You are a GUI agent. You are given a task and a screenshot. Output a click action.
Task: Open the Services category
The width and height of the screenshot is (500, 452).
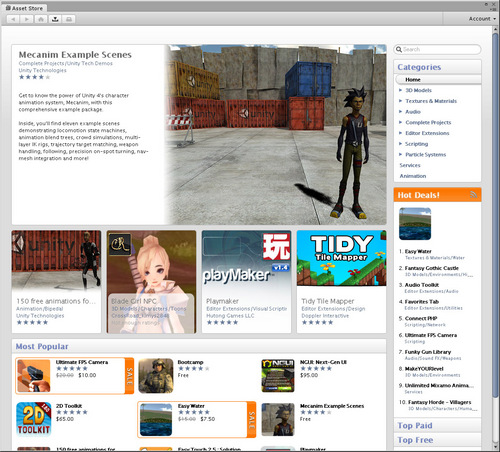[410, 165]
